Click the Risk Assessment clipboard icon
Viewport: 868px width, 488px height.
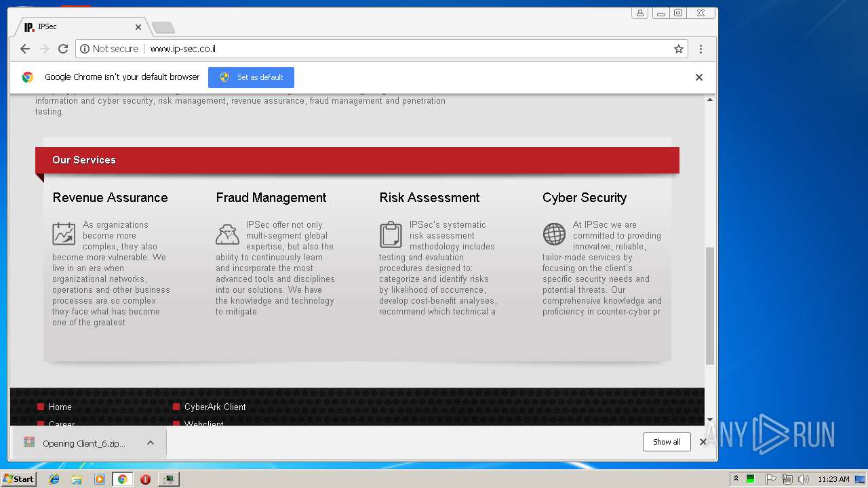tap(391, 235)
